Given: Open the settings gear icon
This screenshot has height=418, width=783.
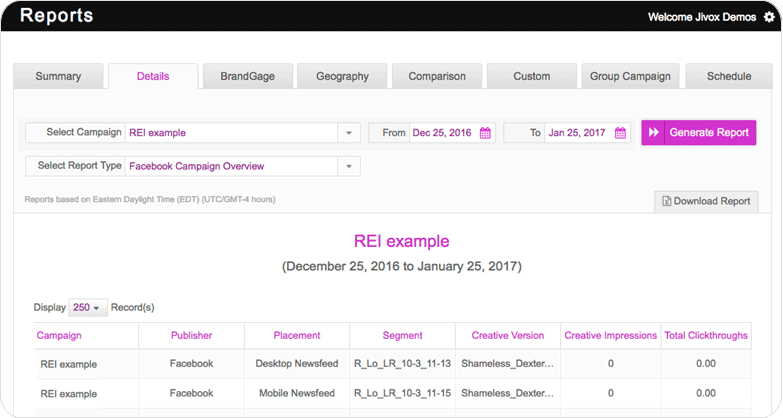Looking at the screenshot, I should tap(768, 17).
